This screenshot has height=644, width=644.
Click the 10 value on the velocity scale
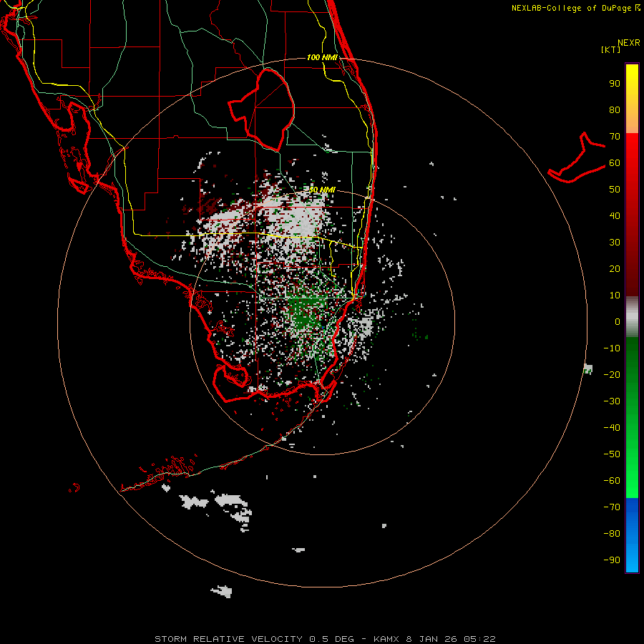(x=615, y=296)
